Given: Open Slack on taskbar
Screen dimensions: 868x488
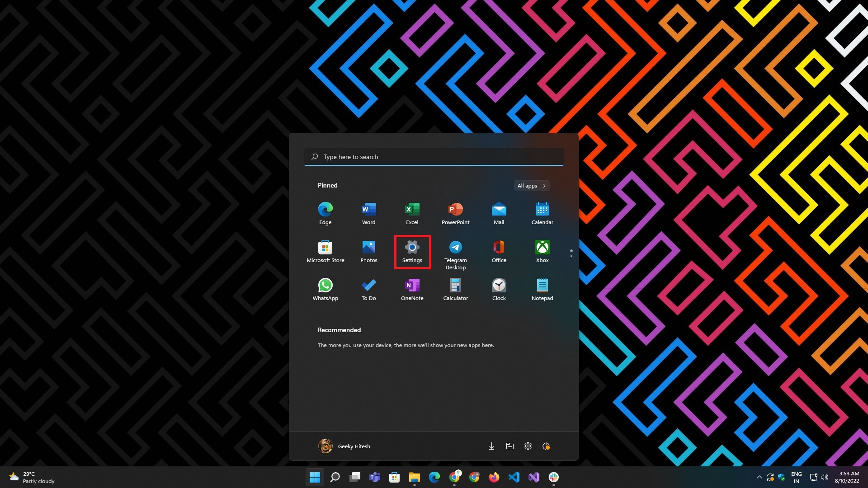Looking at the screenshot, I should pyautogui.click(x=553, y=477).
